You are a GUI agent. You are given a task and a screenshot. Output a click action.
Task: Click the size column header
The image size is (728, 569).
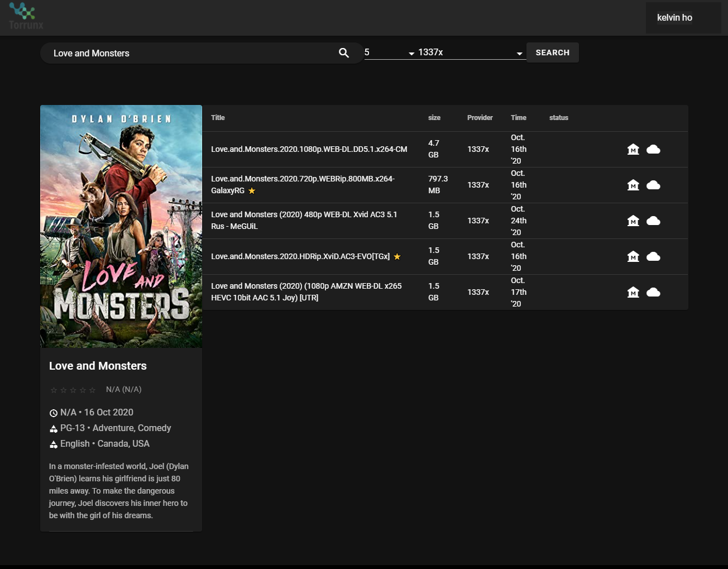[x=434, y=118]
